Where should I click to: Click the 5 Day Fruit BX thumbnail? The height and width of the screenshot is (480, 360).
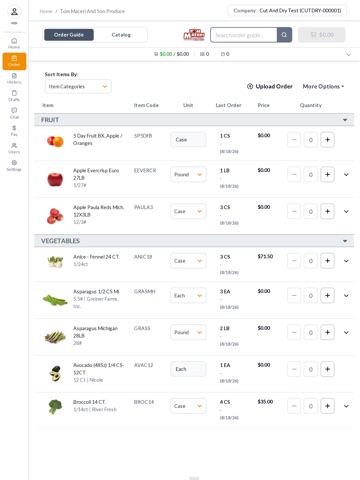coord(55,141)
